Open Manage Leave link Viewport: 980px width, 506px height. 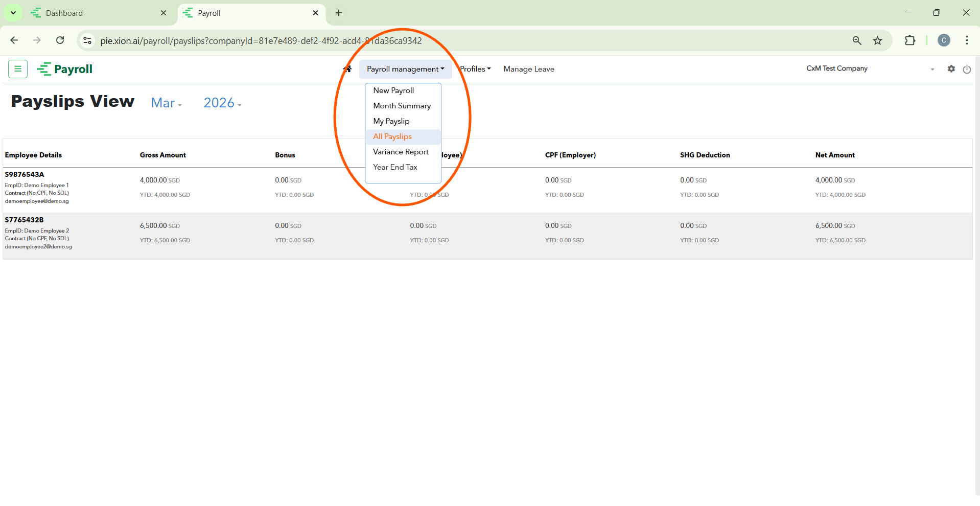(529, 69)
